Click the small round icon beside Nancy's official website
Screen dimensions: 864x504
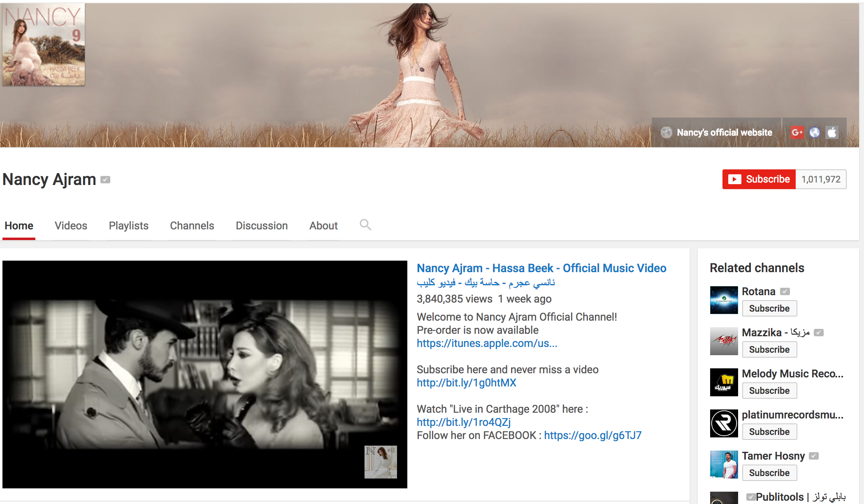[667, 132]
